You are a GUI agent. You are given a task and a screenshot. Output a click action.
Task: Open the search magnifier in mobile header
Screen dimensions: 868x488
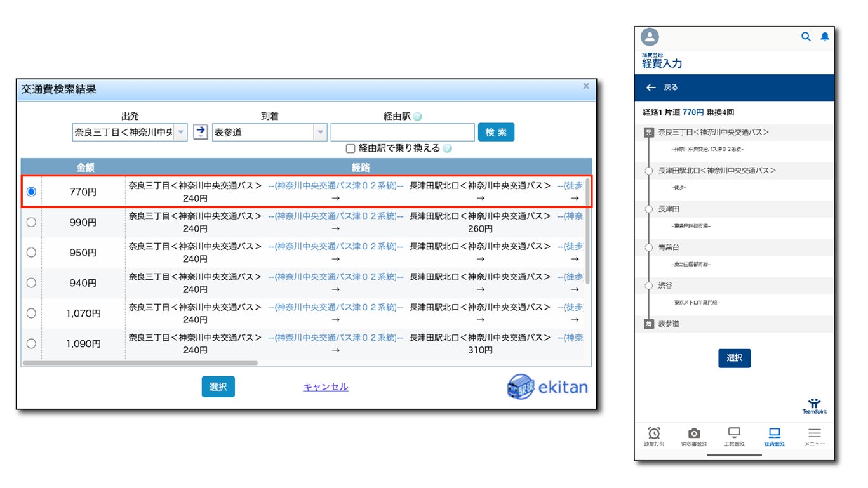[x=806, y=37]
